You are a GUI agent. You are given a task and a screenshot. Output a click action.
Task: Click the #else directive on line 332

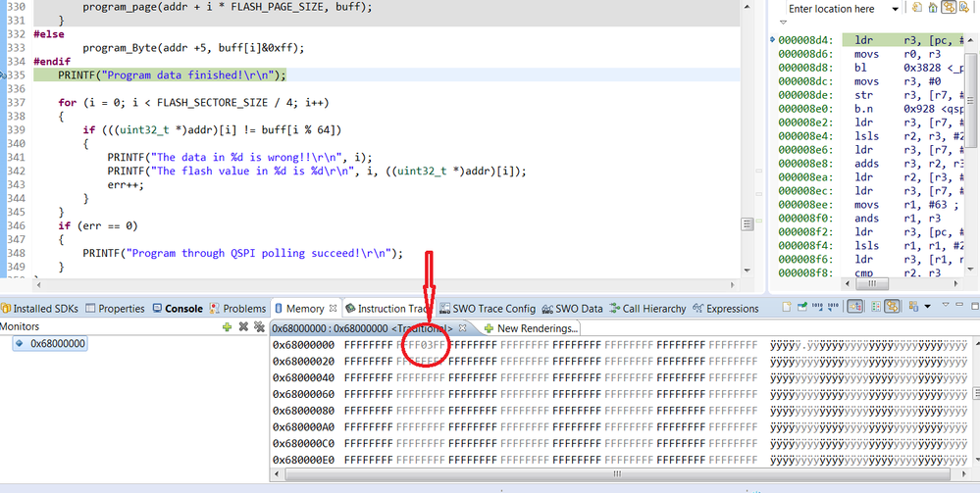pyautogui.click(x=49, y=34)
